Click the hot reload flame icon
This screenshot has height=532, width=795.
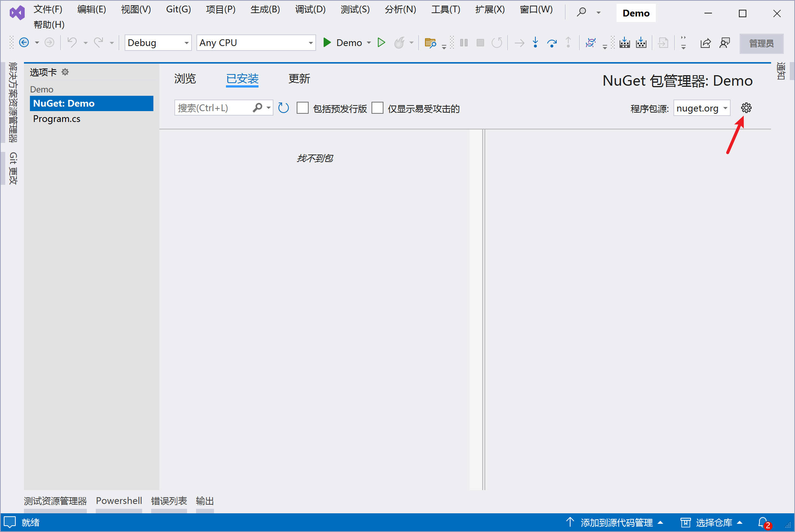point(400,43)
